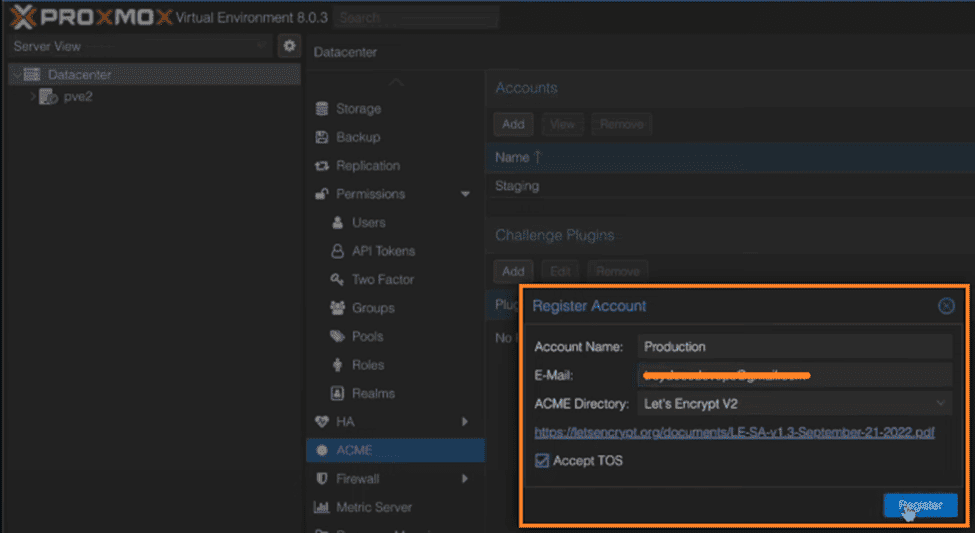The image size is (975, 533).
Task: Click the API Tokens icon
Action: [x=338, y=251]
